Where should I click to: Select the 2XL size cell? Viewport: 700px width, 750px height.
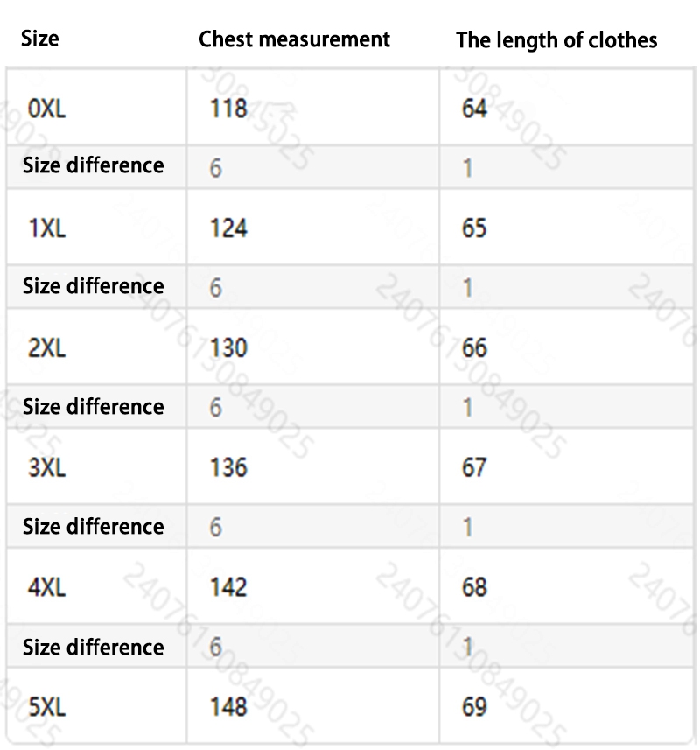47,348
